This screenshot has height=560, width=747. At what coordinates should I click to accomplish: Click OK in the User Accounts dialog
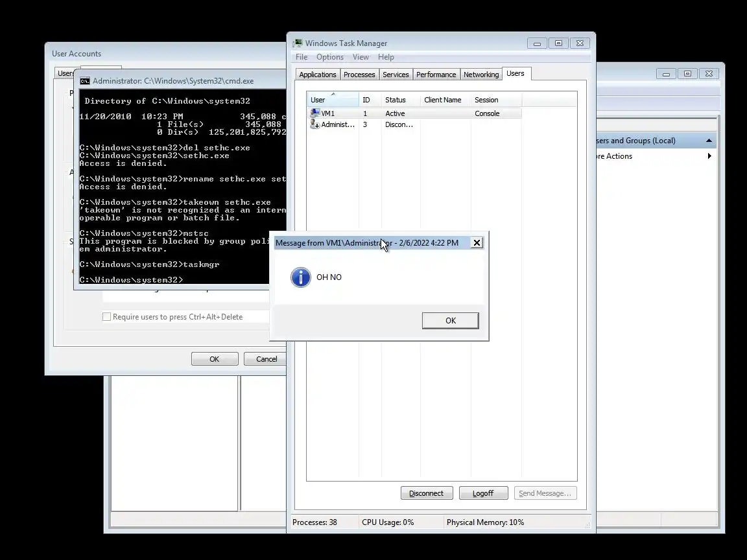tap(215, 358)
